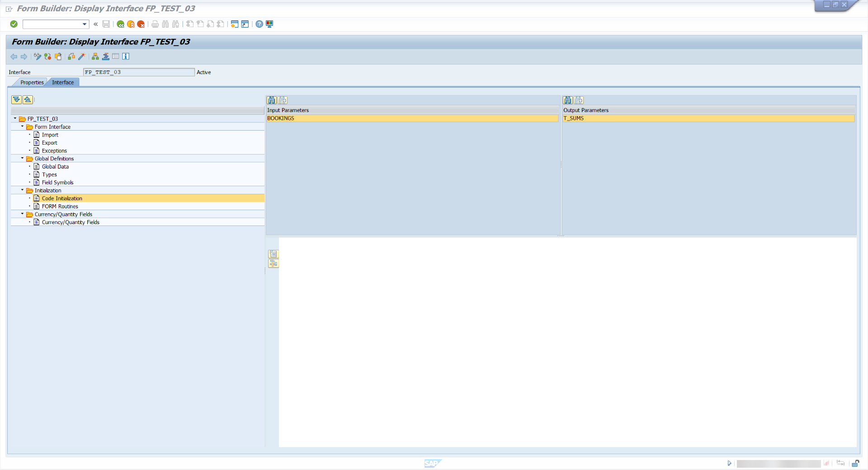Select the BOOKINGS input parameter row

click(412, 118)
